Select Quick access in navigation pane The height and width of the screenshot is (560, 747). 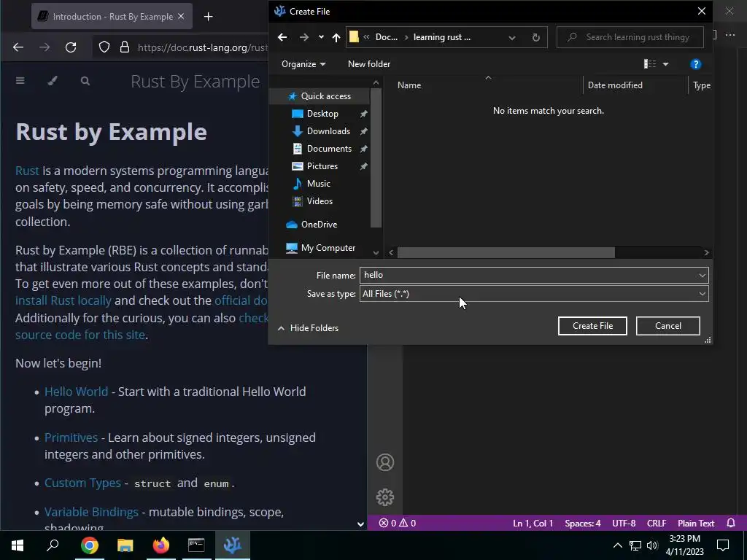coord(325,96)
